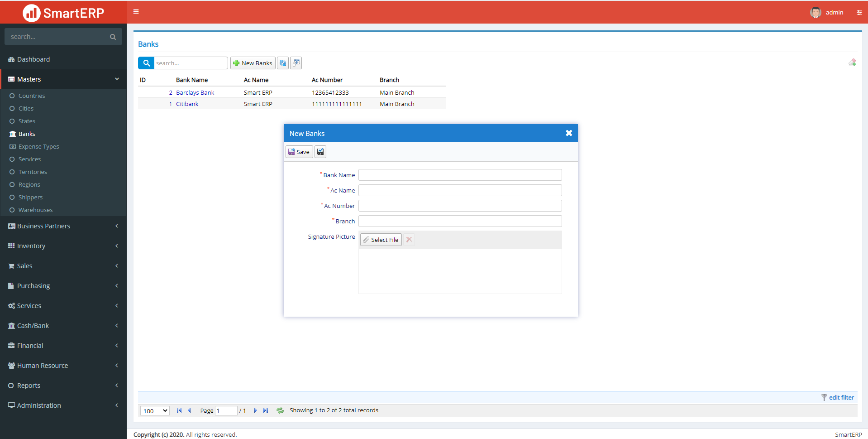Open the Barclays Bank record
This screenshot has width=868, height=439.
[x=195, y=92]
